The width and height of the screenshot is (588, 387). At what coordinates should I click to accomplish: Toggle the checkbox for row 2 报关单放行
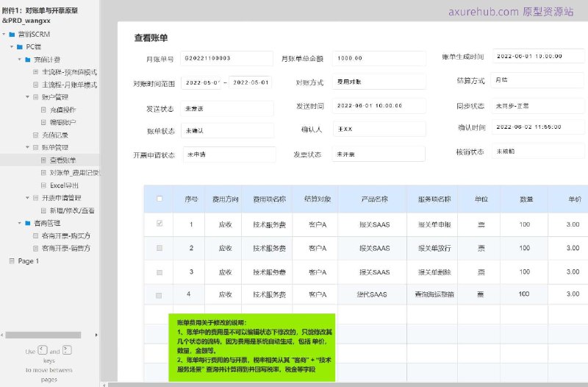tap(159, 248)
